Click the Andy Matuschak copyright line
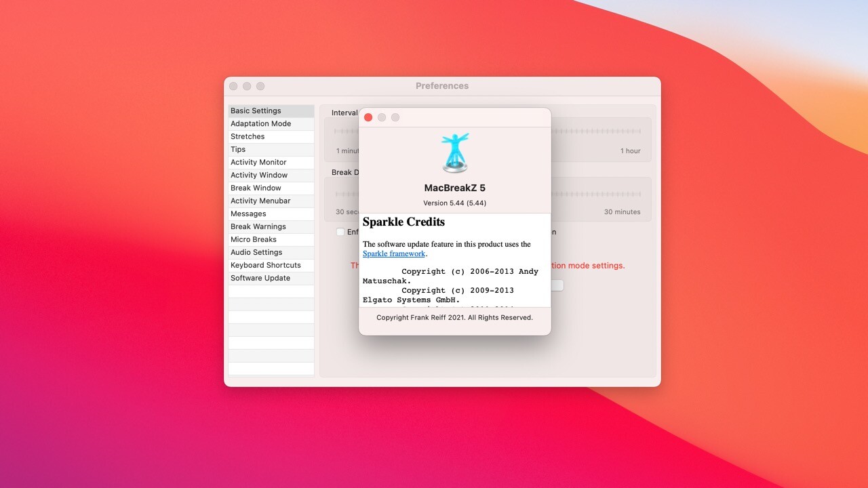Viewport: 868px width, 488px height. click(x=450, y=276)
